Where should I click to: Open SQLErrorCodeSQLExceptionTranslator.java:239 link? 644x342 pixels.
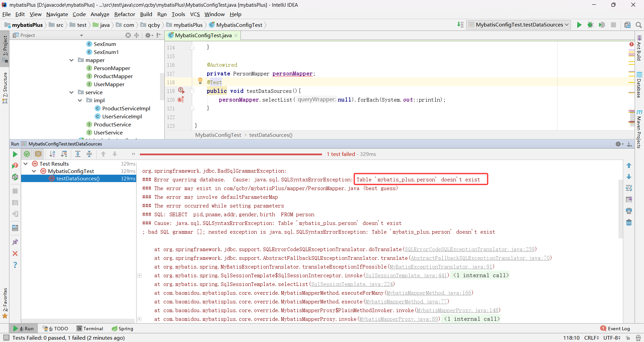click(470, 249)
